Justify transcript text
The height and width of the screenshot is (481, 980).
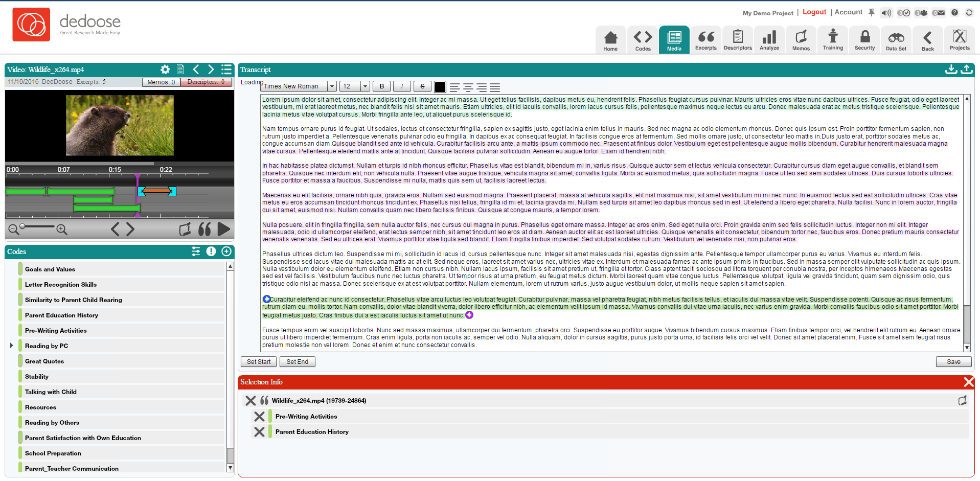pos(495,87)
